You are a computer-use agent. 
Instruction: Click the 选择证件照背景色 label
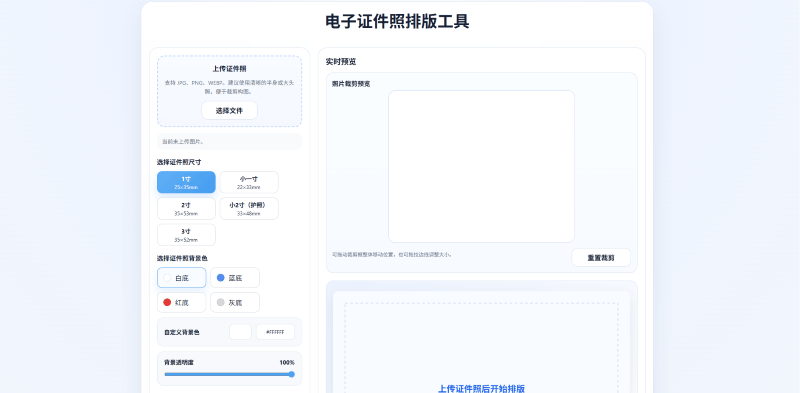coord(182,258)
